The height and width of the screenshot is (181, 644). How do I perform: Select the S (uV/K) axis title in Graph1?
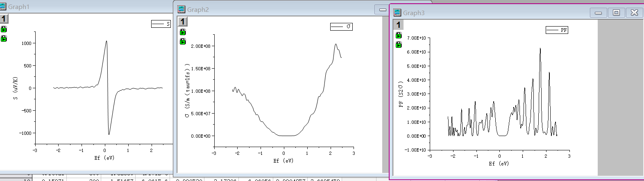tap(16, 88)
